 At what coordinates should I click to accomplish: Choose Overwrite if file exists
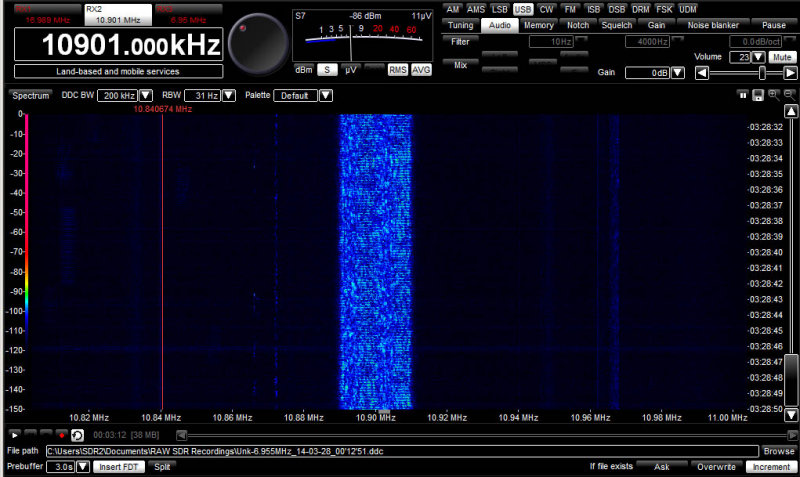[716, 467]
